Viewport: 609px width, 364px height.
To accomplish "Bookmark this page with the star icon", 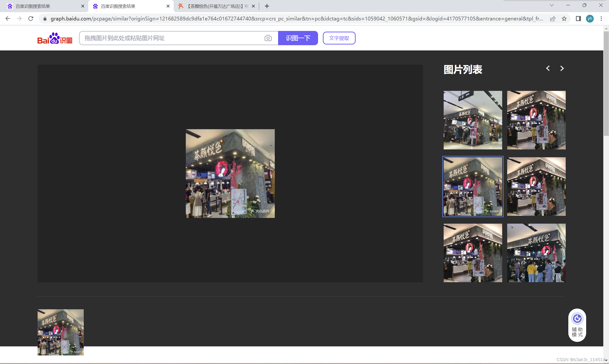I will point(564,19).
